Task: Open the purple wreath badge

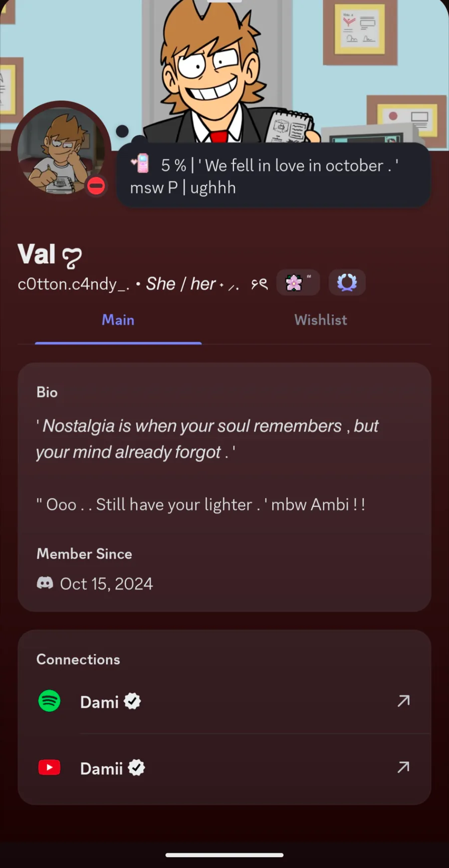Action: 347,283
